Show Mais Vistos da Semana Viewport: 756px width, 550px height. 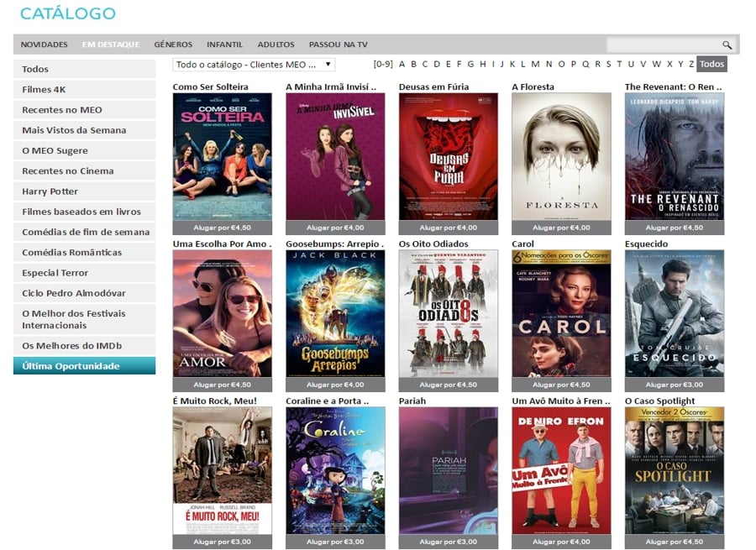click(84, 130)
